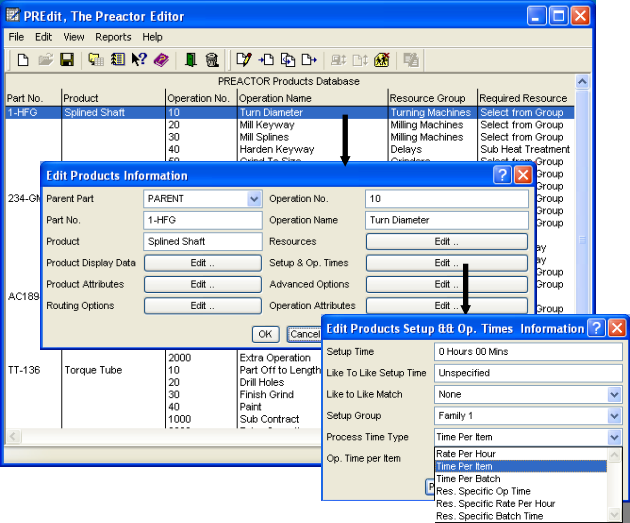Click the notebook list toolbar icon
Viewport: 630px width, 523px height.
tap(118, 60)
